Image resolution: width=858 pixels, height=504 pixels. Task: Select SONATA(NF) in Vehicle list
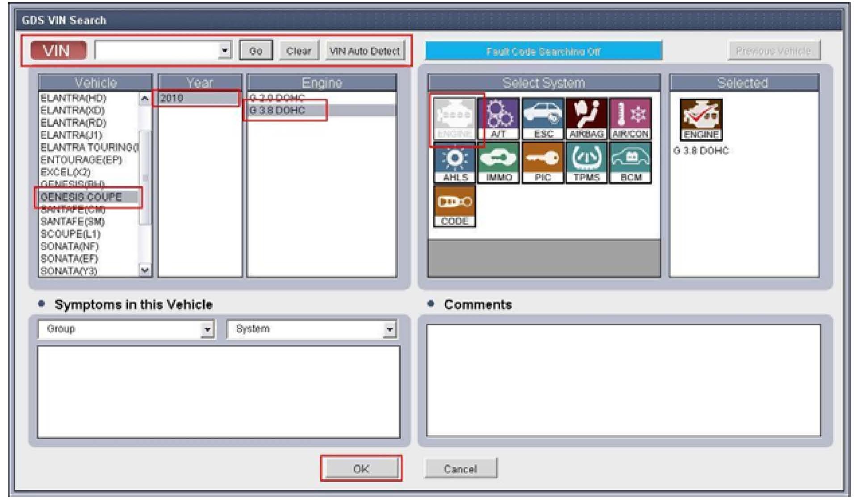click(x=70, y=246)
